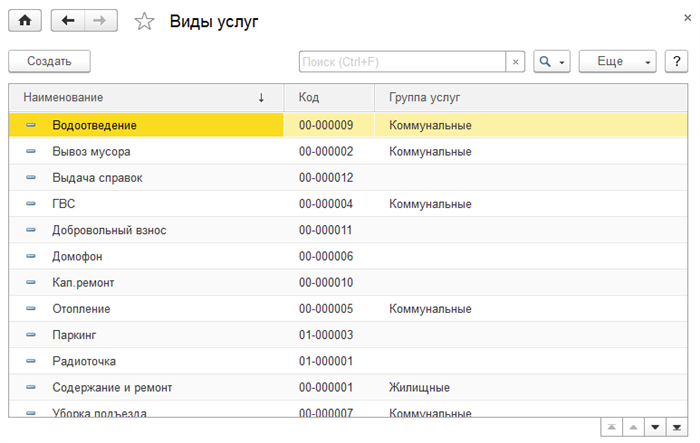
Task: Select the Кап.ремонт row
Action: [x=348, y=282]
